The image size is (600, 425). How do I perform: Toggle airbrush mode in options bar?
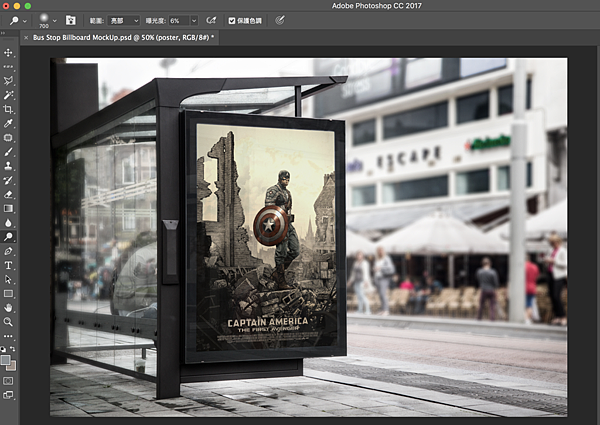tap(210, 20)
